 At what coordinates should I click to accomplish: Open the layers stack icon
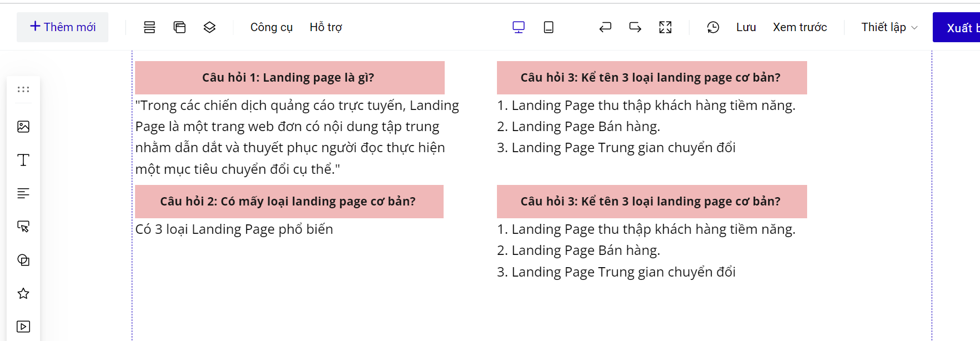pos(210,27)
